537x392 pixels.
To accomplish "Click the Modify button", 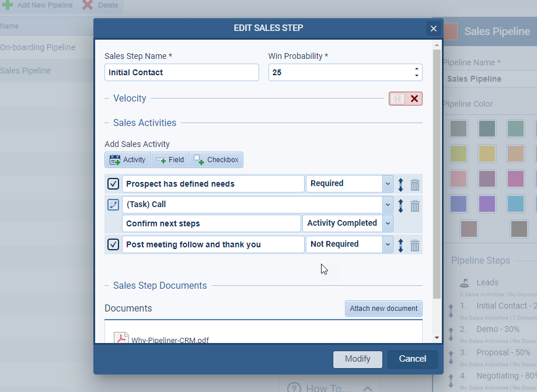I will pyautogui.click(x=357, y=359).
